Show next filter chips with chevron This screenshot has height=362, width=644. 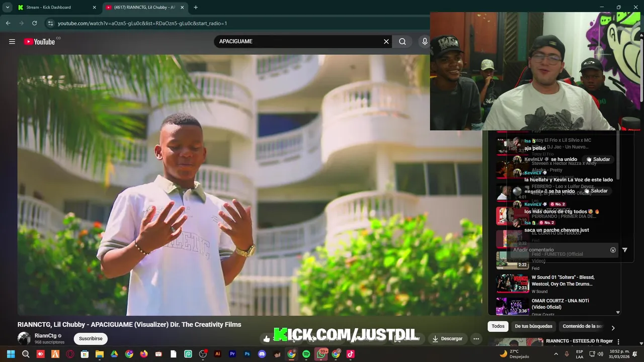613,328
